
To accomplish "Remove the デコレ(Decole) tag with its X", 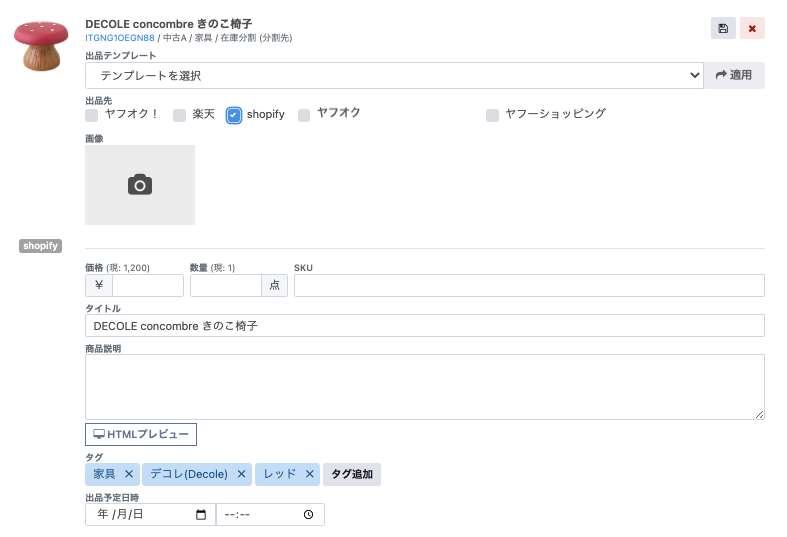I will click(x=241, y=474).
